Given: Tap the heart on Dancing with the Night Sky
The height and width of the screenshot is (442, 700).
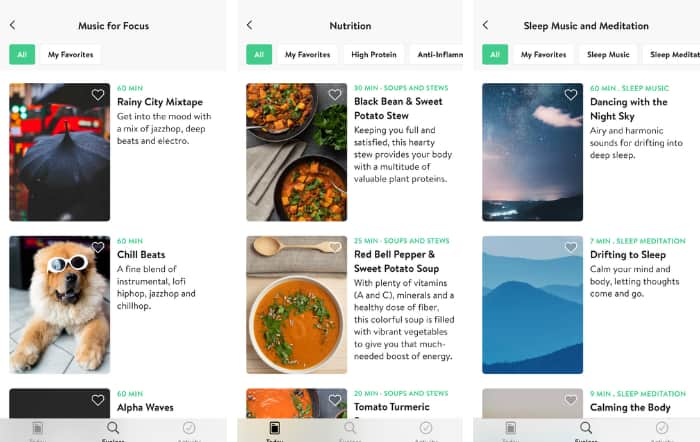Looking at the screenshot, I should click(571, 95).
